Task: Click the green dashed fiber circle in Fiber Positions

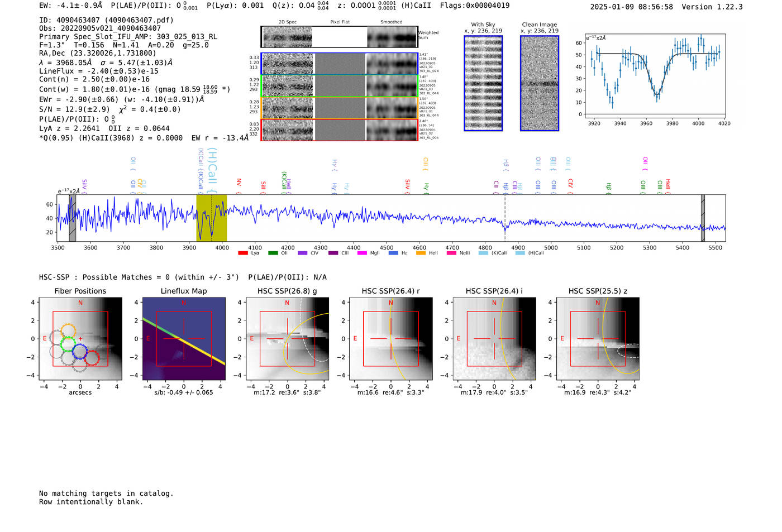Action: tap(68, 344)
